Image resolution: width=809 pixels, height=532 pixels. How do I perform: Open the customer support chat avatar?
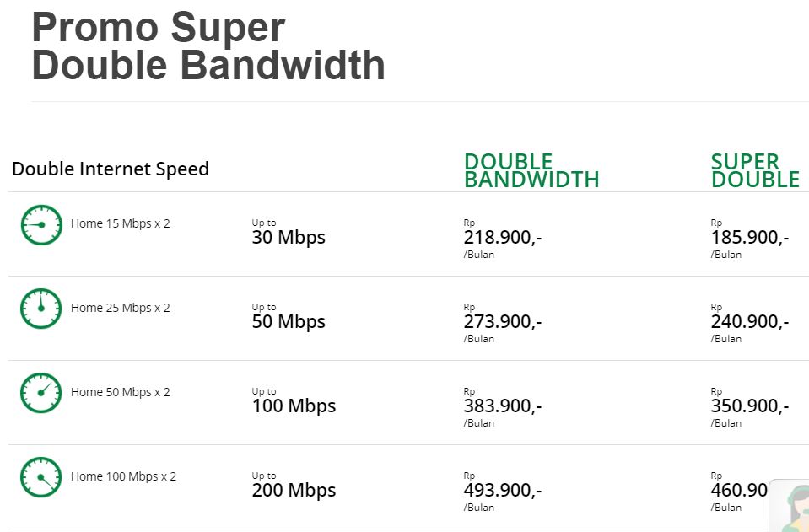pyautogui.click(x=790, y=506)
